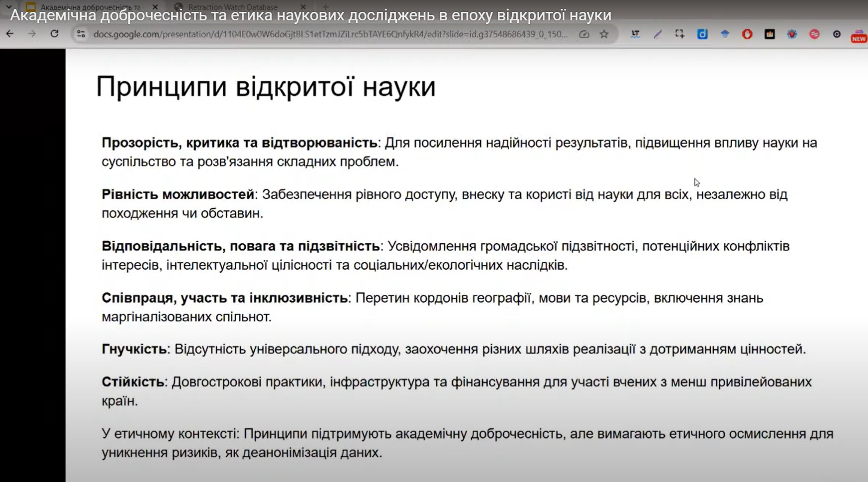The image size is (868, 482).
Task: Reload the page with the refresh icon
Action: pos(54,34)
